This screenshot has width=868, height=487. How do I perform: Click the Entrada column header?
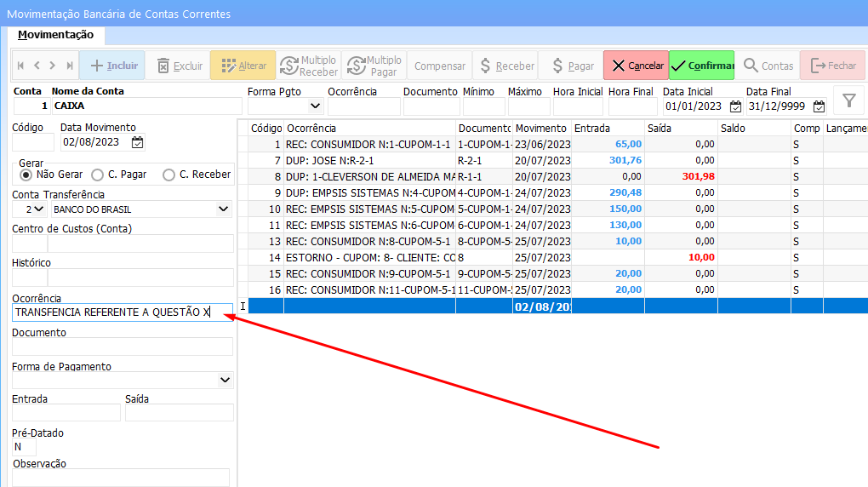[x=608, y=129]
